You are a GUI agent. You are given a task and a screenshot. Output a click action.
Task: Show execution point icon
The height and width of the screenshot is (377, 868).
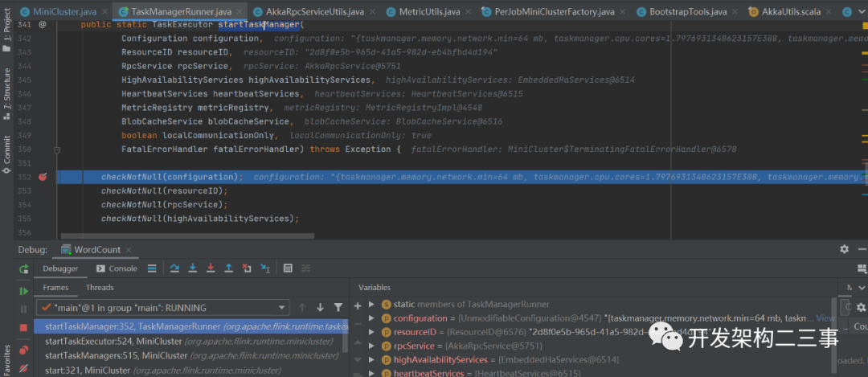[x=152, y=268]
